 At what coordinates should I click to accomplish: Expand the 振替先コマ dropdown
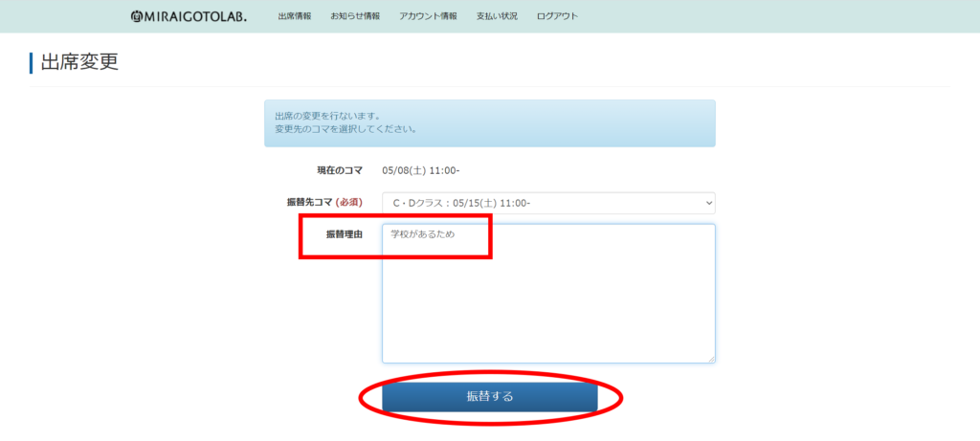coord(548,203)
